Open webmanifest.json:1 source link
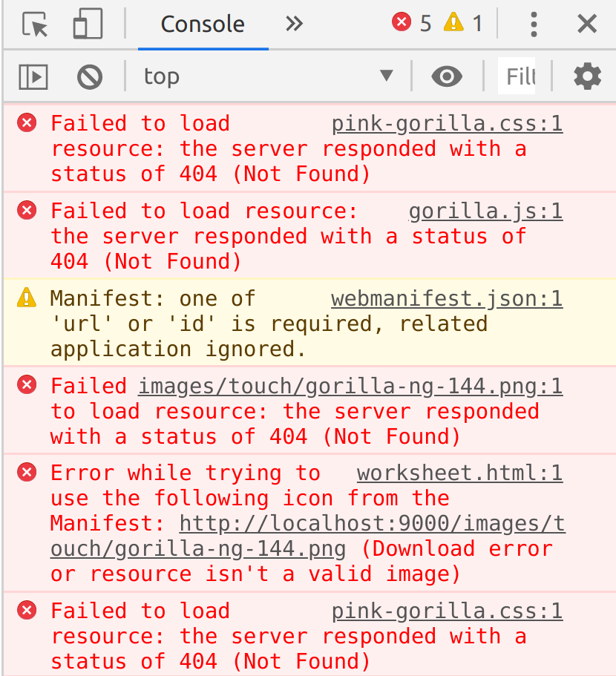 [447, 299]
